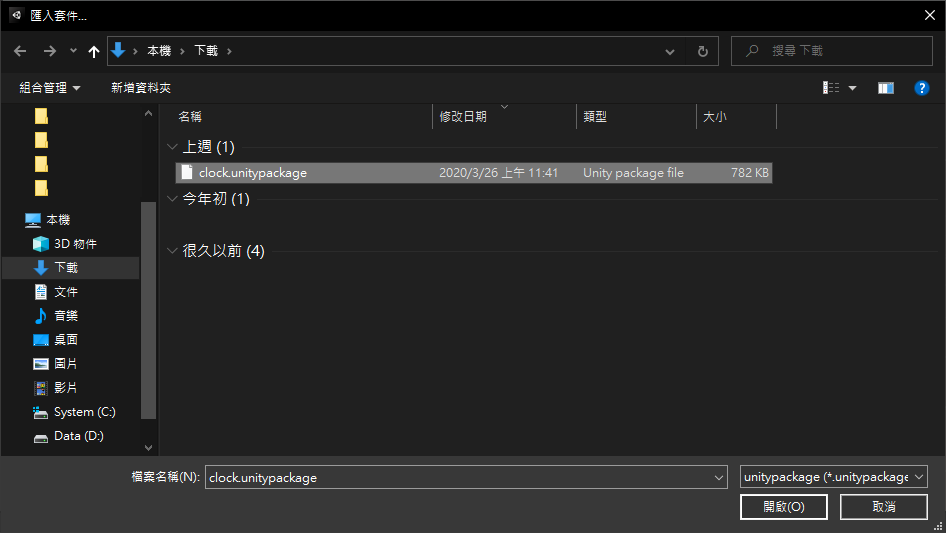The height and width of the screenshot is (533, 946).
Task: Select System (C:) drive
Action: pos(84,412)
